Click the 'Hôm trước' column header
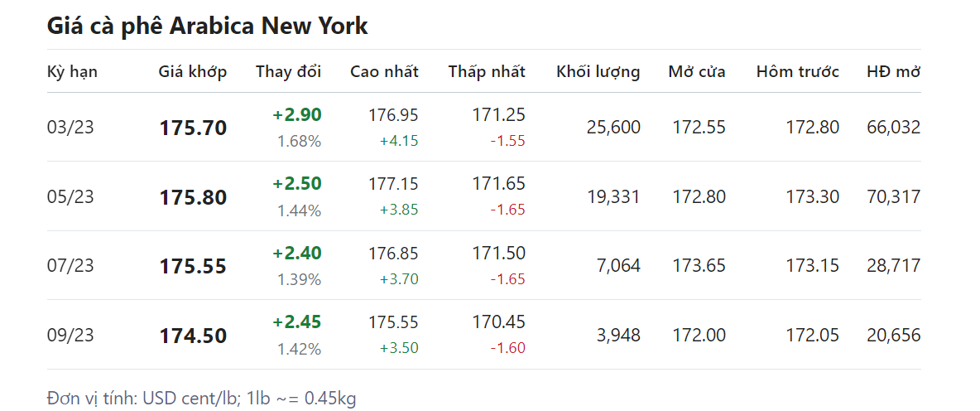The width and height of the screenshot is (980, 411). pyautogui.click(x=797, y=71)
